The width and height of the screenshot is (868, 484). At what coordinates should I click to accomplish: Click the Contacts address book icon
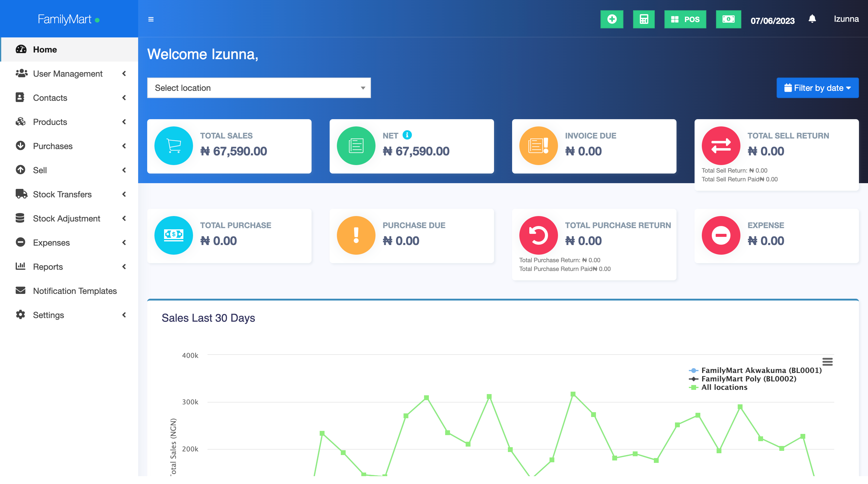point(20,97)
